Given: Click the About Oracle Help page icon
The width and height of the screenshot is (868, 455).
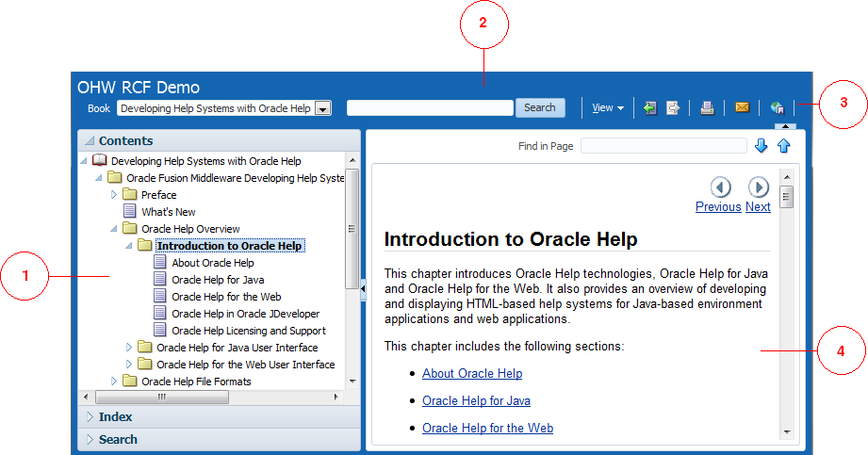Looking at the screenshot, I should pos(160,262).
